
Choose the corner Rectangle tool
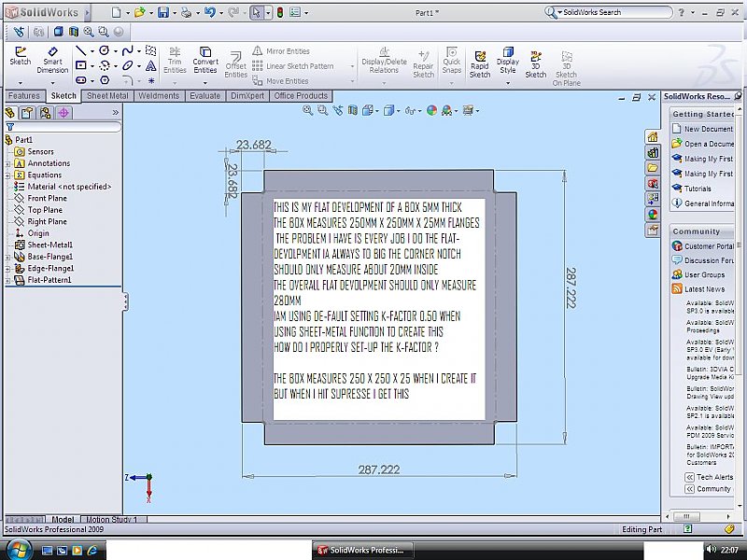click(81, 65)
